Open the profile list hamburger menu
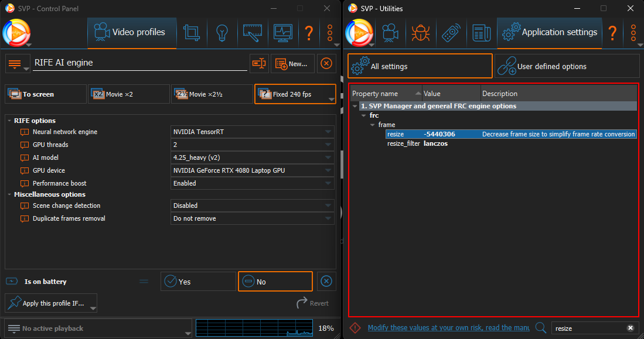 17,64
